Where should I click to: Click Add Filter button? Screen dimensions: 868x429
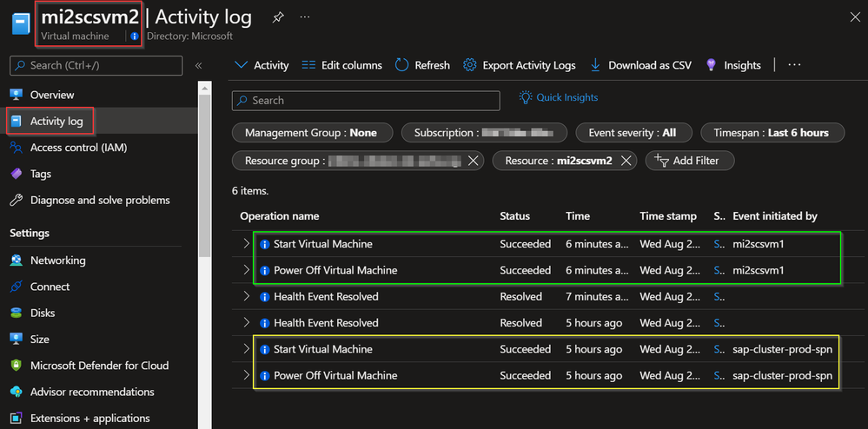tap(690, 161)
